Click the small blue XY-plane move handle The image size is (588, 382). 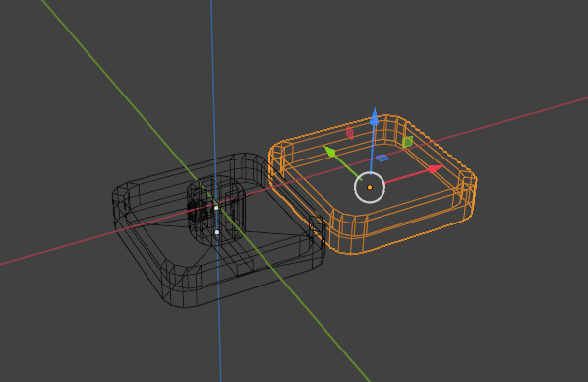coord(382,159)
